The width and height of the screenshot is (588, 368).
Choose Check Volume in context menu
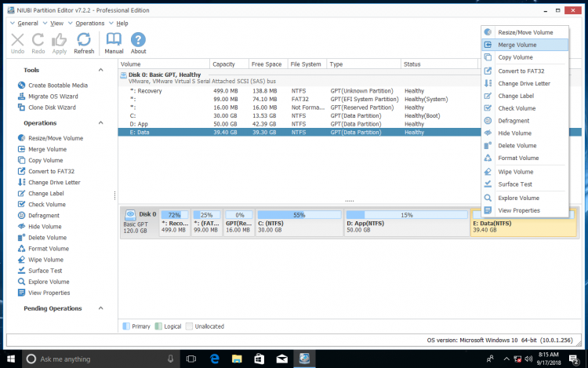(x=525, y=108)
